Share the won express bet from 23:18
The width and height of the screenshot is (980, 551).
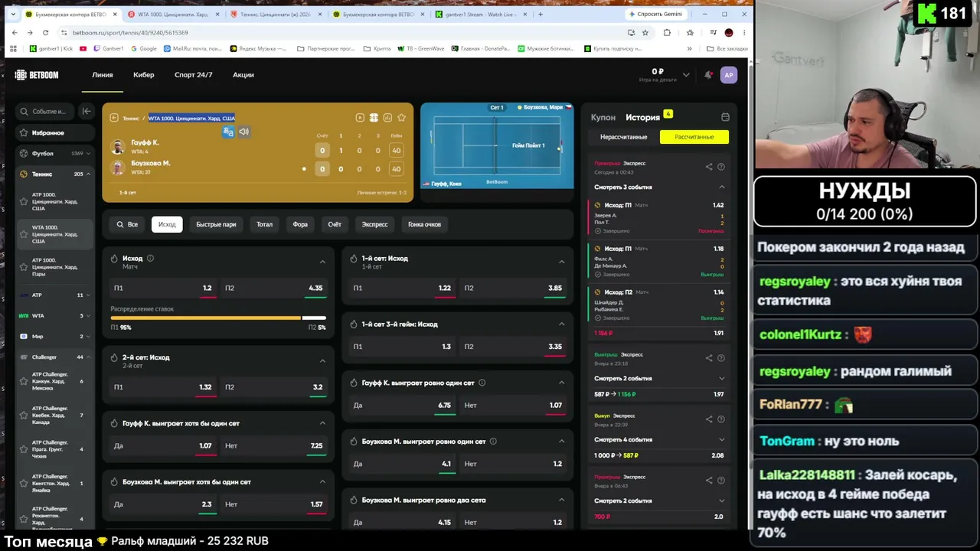coord(709,358)
